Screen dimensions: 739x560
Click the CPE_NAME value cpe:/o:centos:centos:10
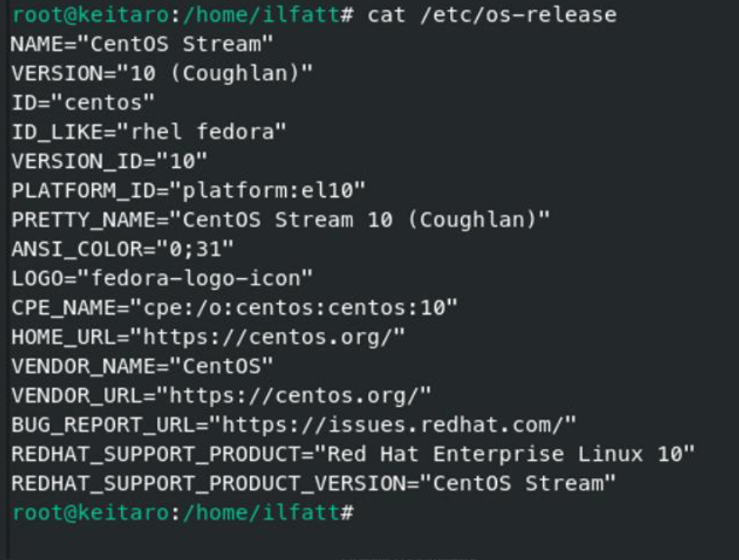click(294, 308)
